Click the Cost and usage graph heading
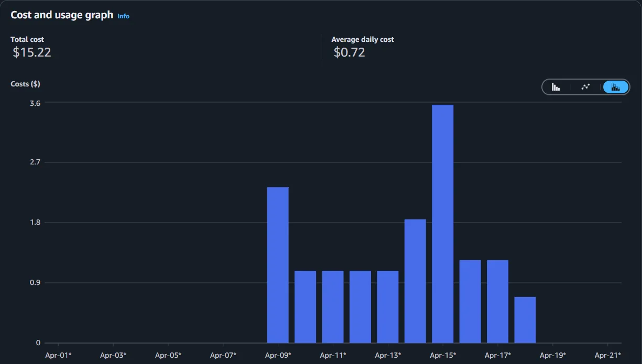The width and height of the screenshot is (642, 364). (62, 15)
